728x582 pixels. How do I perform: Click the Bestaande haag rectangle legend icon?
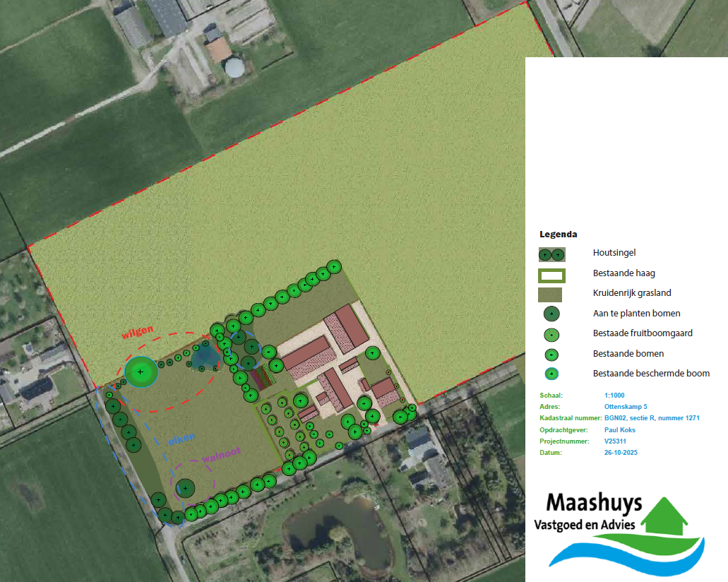coord(551,276)
